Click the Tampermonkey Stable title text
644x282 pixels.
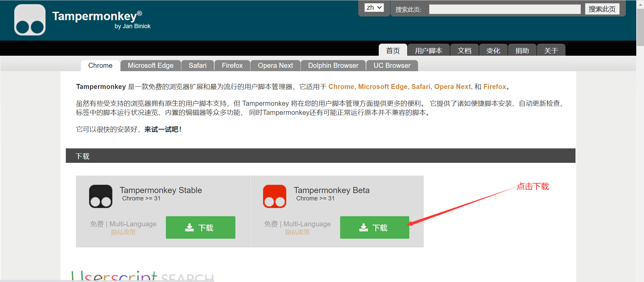[x=161, y=190]
